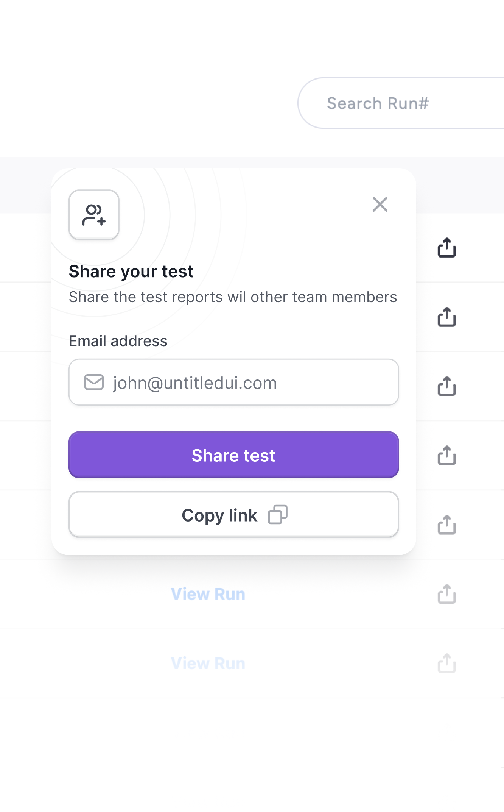Click the Search Run# field
The width and height of the screenshot is (504, 812).
point(401,103)
